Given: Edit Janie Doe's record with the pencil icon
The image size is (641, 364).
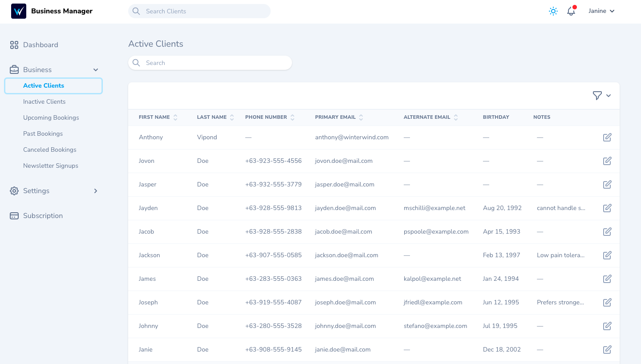Looking at the screenshot, I should click(607, 349).
